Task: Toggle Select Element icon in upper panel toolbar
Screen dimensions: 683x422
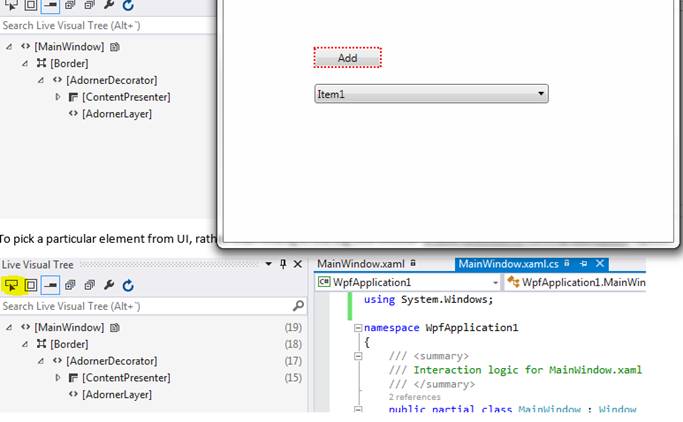Action: click(11, 5)
